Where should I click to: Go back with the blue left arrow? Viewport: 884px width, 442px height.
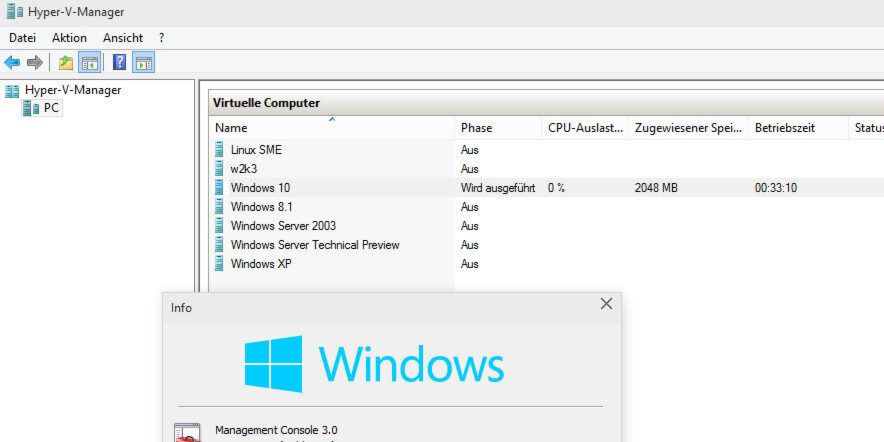(12, 63)
